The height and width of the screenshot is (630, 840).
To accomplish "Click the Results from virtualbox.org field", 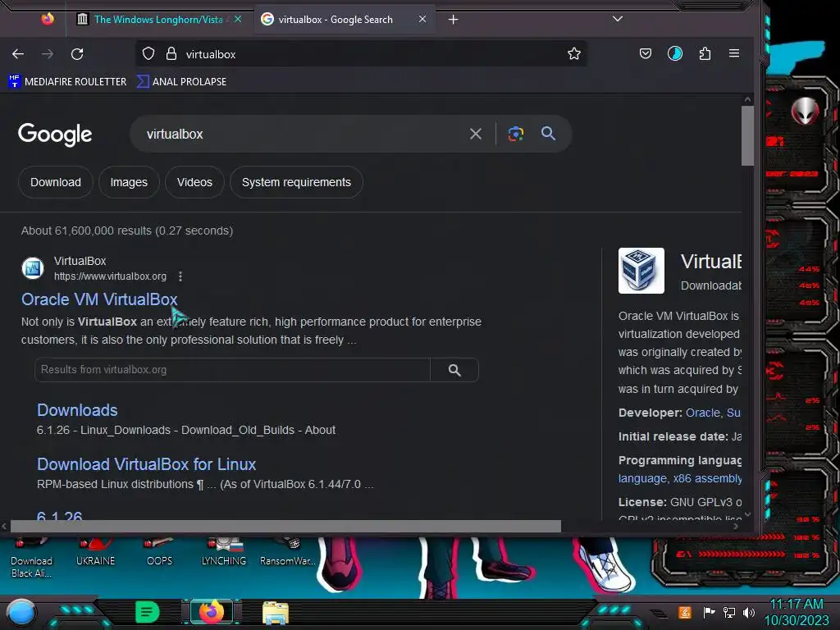I will [232, 370].
